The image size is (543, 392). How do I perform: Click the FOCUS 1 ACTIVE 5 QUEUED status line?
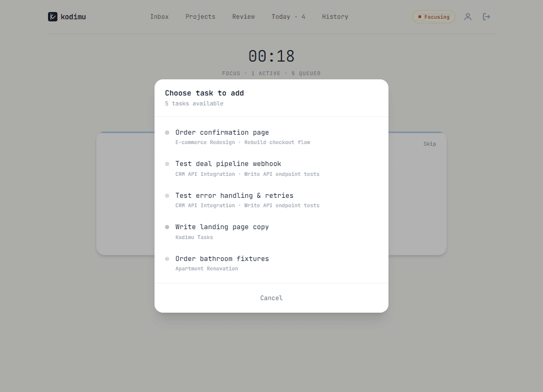[271, 73]
